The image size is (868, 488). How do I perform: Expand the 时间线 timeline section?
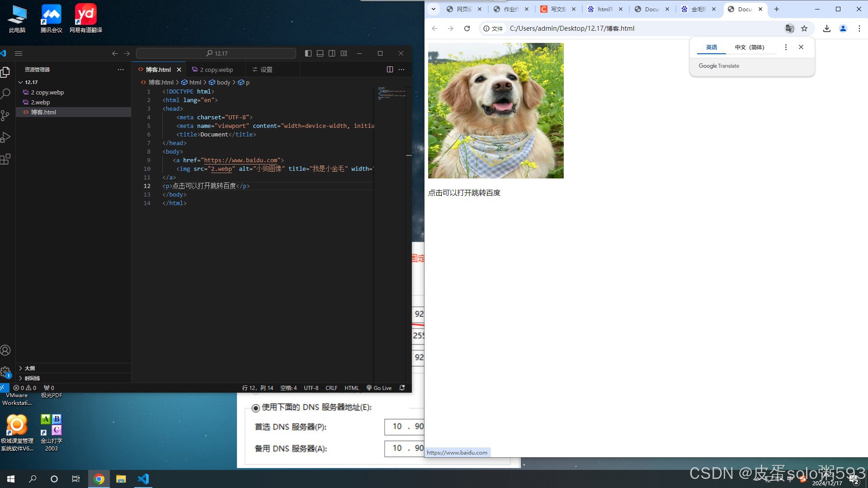[32, 378]
